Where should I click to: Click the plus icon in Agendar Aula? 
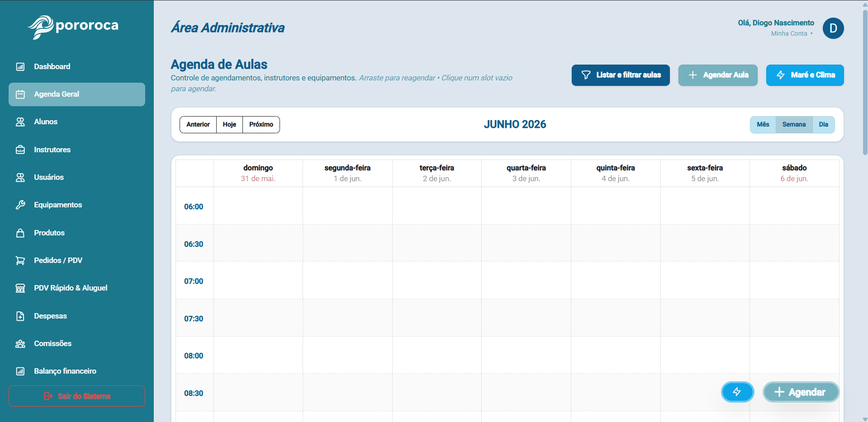[x=693, y=75]
